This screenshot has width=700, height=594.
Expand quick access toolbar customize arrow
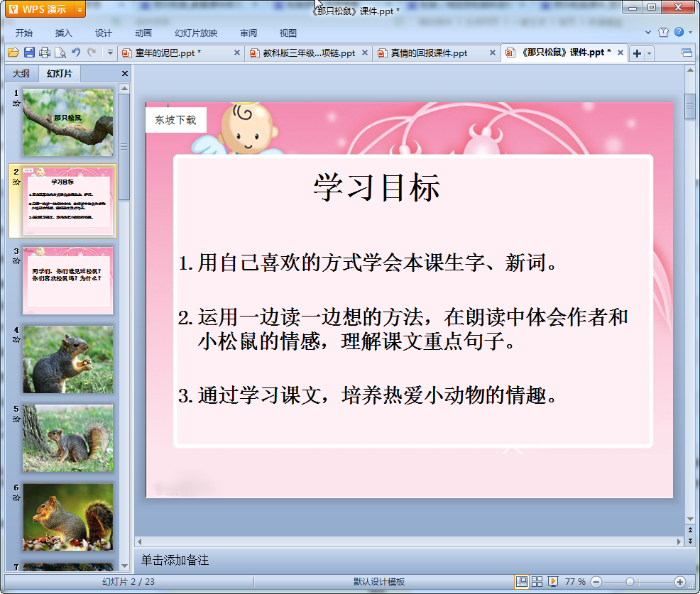[110, 53]
